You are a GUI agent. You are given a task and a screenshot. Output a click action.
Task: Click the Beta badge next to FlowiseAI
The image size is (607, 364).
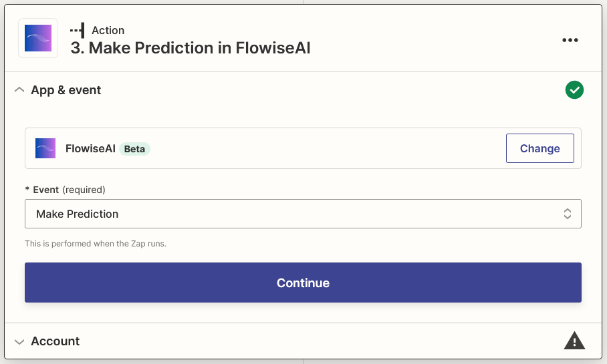point(134,149)
